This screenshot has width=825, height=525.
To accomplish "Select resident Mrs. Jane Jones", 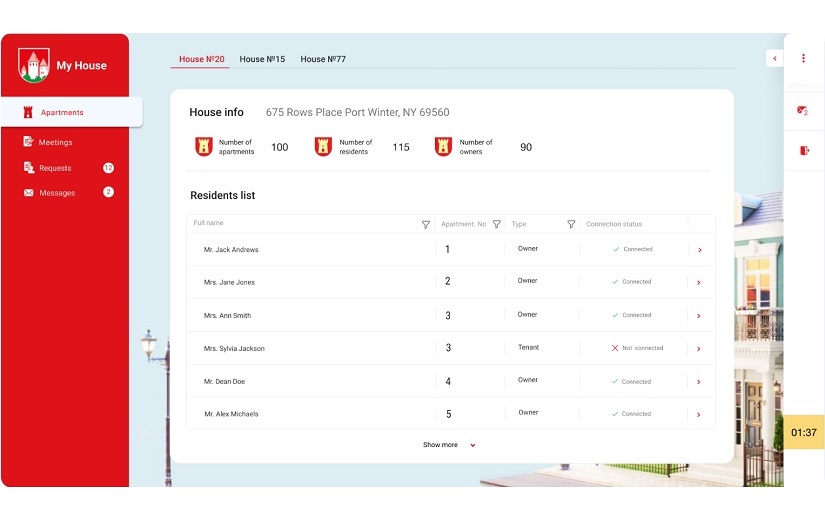I will point(229,282).
